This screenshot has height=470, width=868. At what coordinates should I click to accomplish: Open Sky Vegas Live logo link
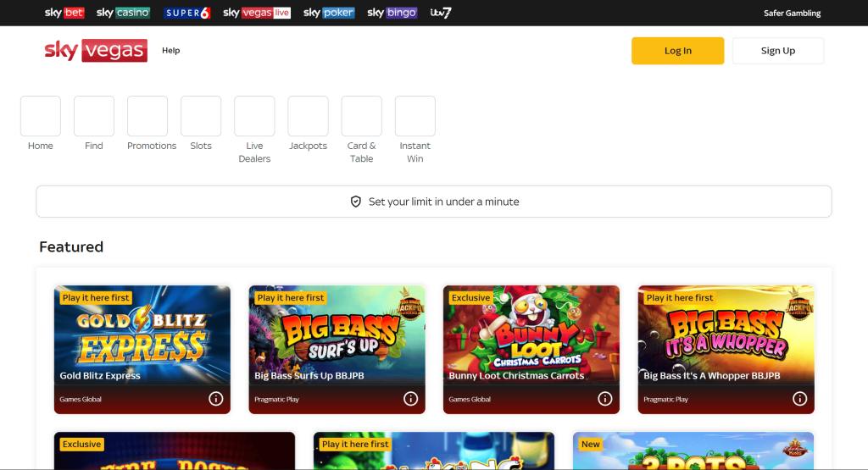pyautogui.click(x=256, y=13)
